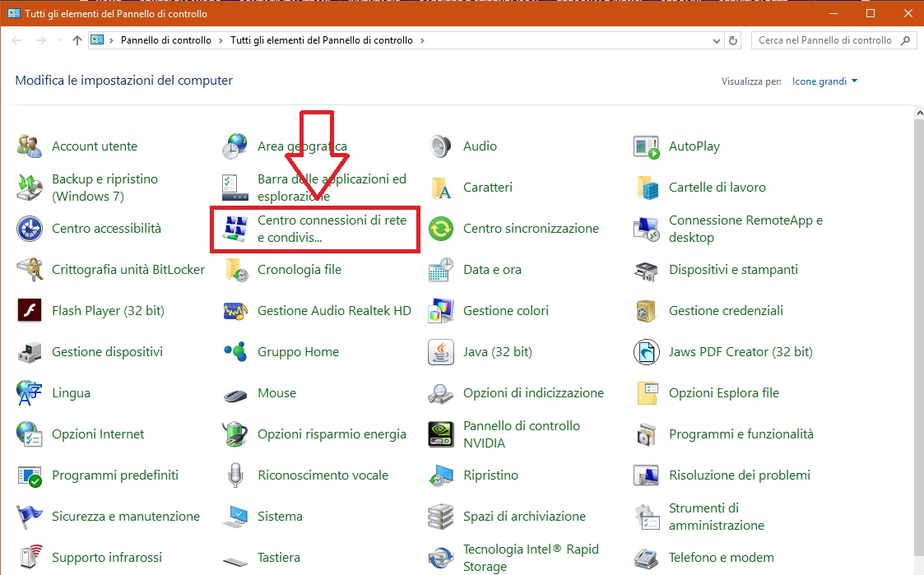Open the recent locations arrow beside Forward
This screenshot has height=575, width=924.
[x=60, y=40]
